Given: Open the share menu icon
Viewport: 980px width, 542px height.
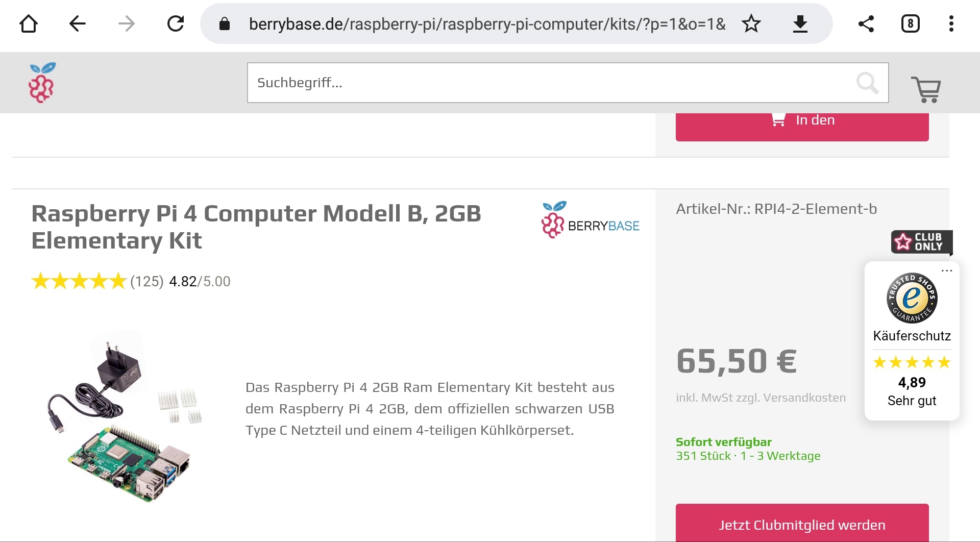Looking at the screenshot, I should click(866, 23).
